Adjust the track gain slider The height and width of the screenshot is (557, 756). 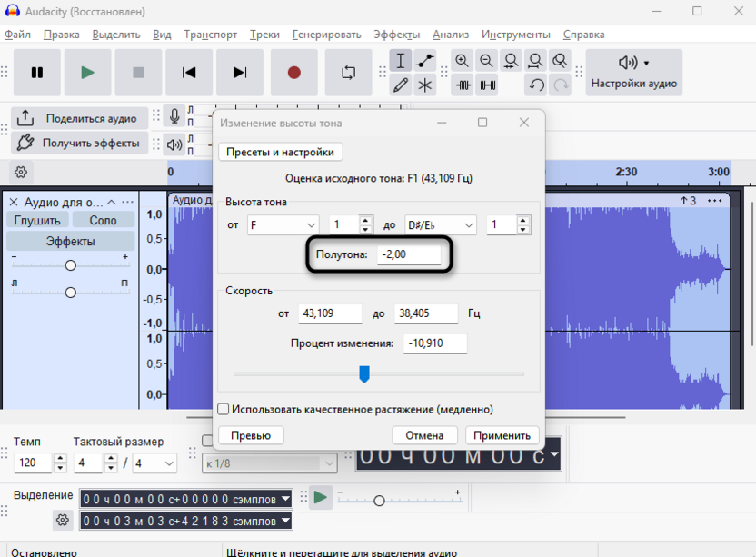pos(70,265)
